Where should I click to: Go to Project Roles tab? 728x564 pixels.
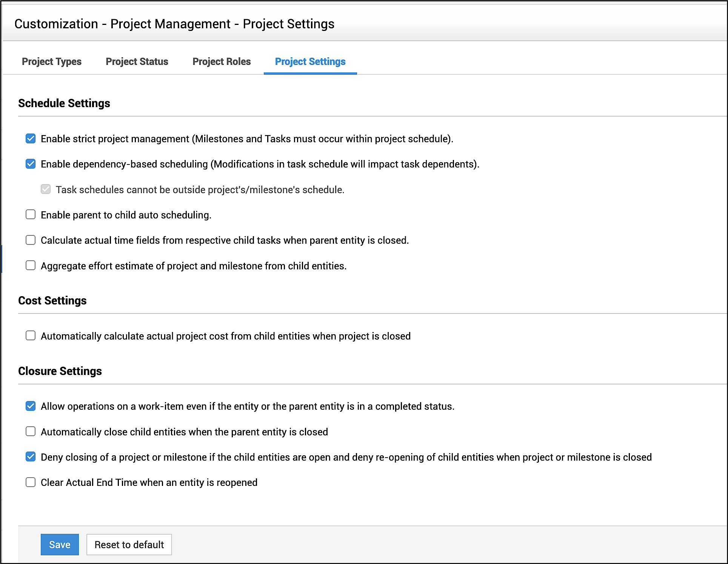tap(222, 61)
